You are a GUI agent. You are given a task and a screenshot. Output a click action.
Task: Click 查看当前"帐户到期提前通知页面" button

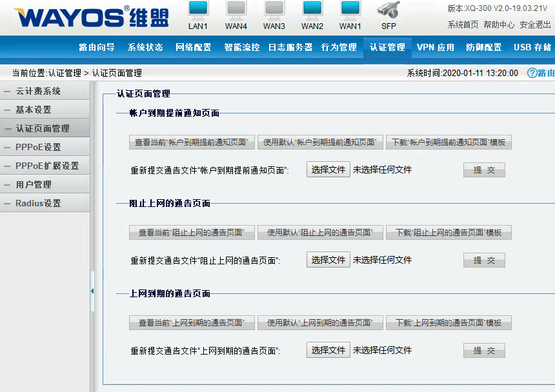[x=192, y=142]
